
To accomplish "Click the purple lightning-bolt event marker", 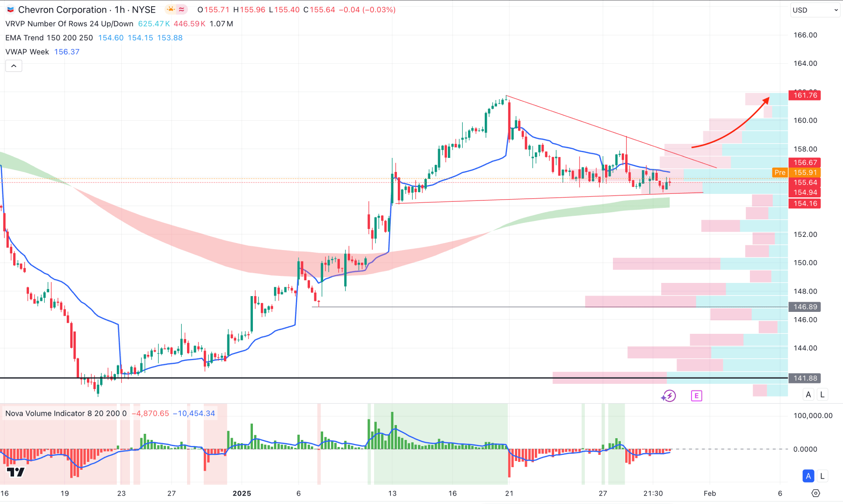I will pos(668,396).
